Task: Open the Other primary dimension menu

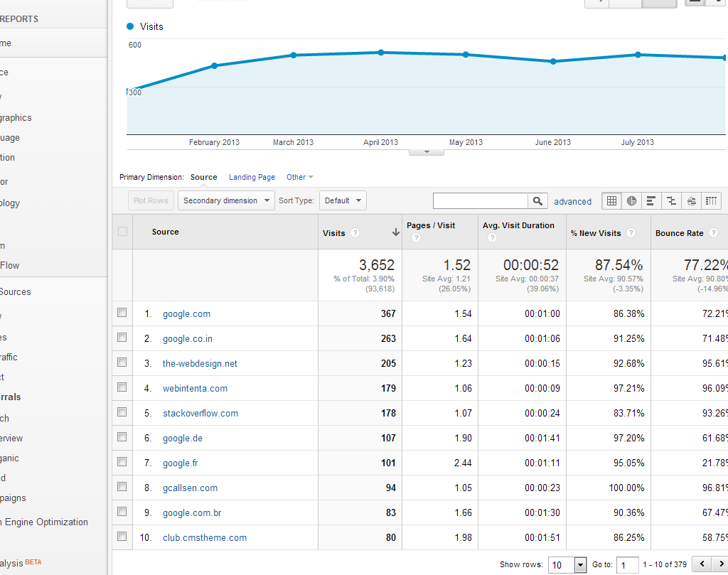Action: [299, 177]
